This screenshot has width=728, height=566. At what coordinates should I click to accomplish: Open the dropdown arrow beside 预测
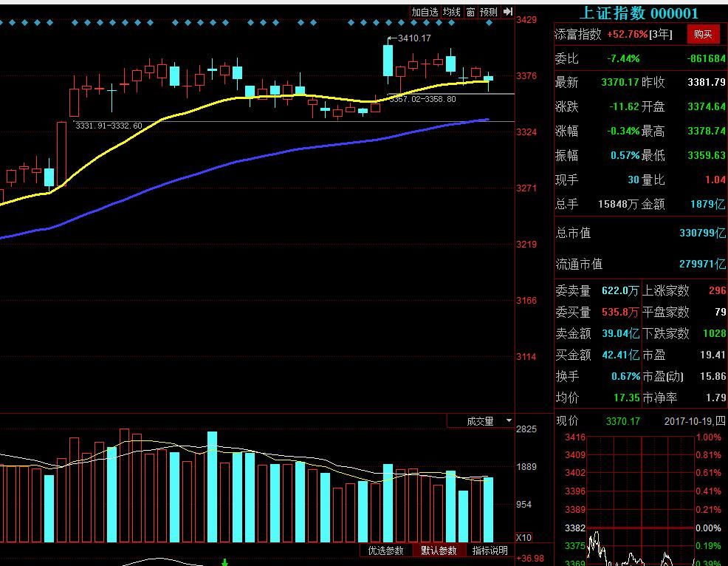click(x=507, y=12)
